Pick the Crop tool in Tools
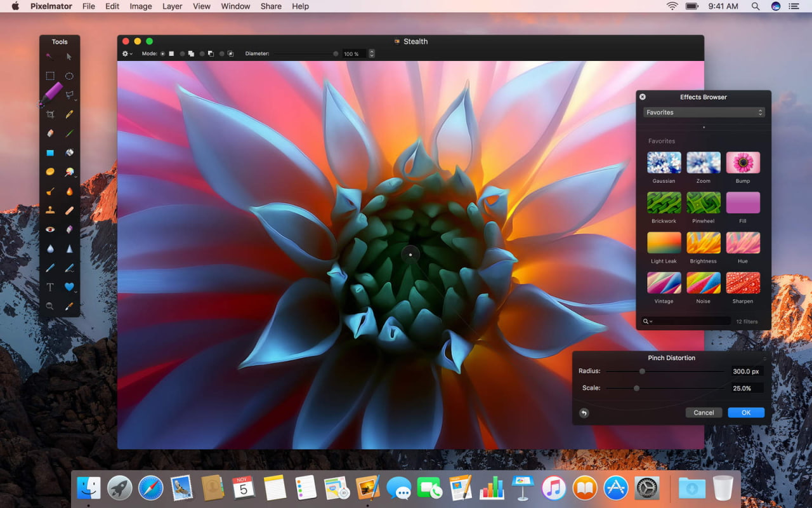The height and width of the screenshot is (508, 812). tap(50, 114)
